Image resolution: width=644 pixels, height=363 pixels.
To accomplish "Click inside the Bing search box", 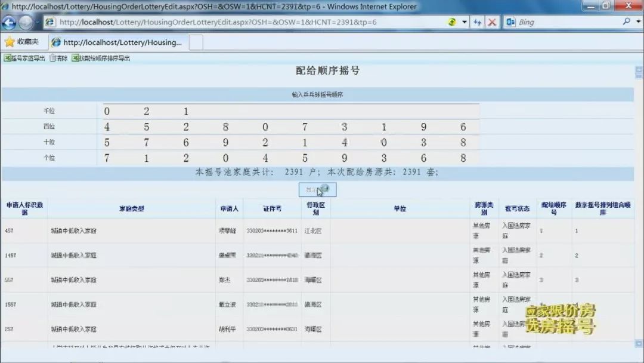I will tap(568, 22).
